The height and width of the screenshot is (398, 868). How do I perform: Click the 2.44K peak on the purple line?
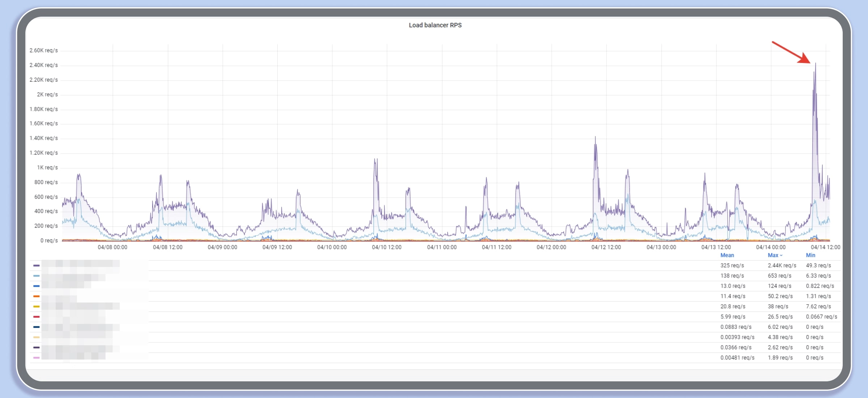pos(815,64)
